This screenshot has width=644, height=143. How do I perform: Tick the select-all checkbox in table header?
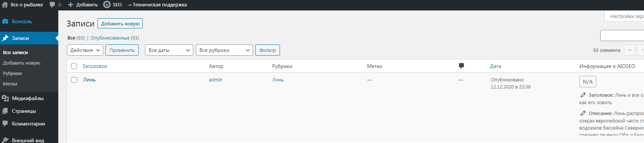pos(74,66)
